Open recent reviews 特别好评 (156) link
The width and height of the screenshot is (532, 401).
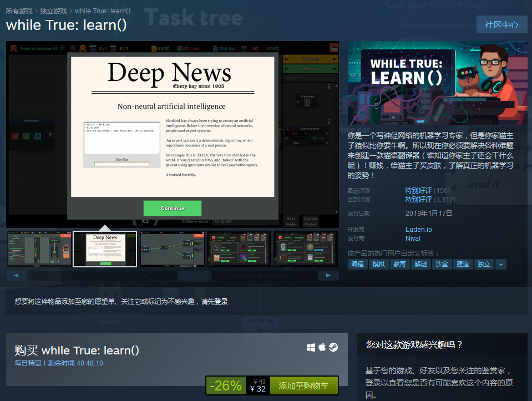pyautogui.click(x=428, y=191)
